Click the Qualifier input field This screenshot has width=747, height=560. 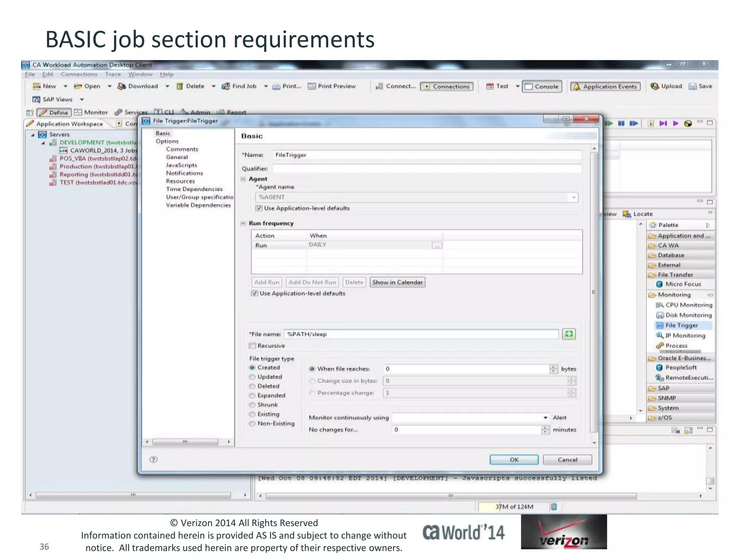point(427,168)
